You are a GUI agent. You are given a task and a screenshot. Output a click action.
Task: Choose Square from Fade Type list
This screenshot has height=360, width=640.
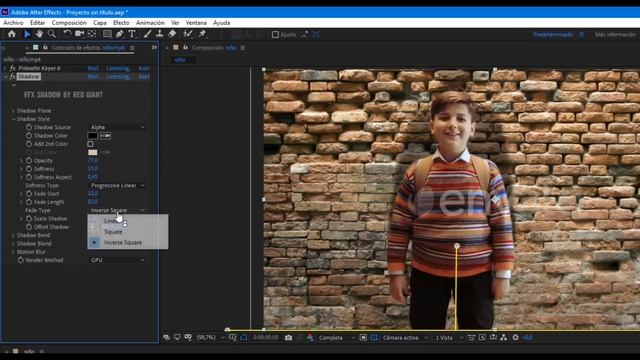pos(127,232)
